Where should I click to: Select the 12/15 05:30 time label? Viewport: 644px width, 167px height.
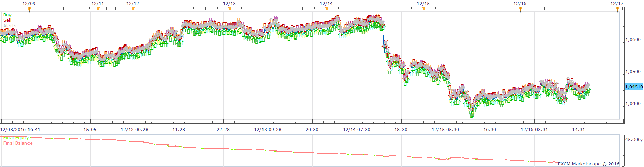[446, 130]
